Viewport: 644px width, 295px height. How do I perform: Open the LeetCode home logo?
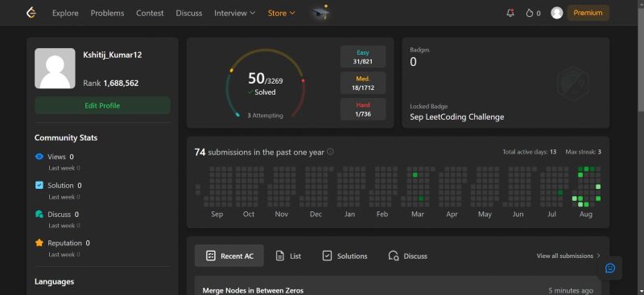point(31,13)
